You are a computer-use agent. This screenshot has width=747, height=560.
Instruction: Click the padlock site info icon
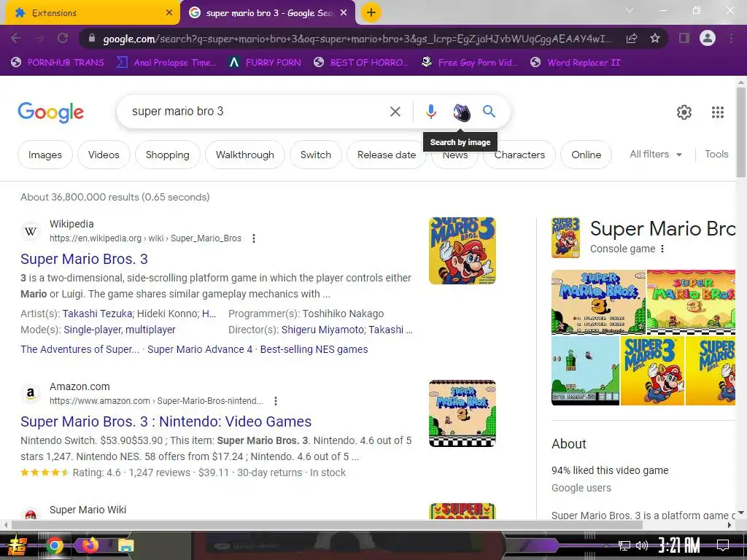coord(92,39)
